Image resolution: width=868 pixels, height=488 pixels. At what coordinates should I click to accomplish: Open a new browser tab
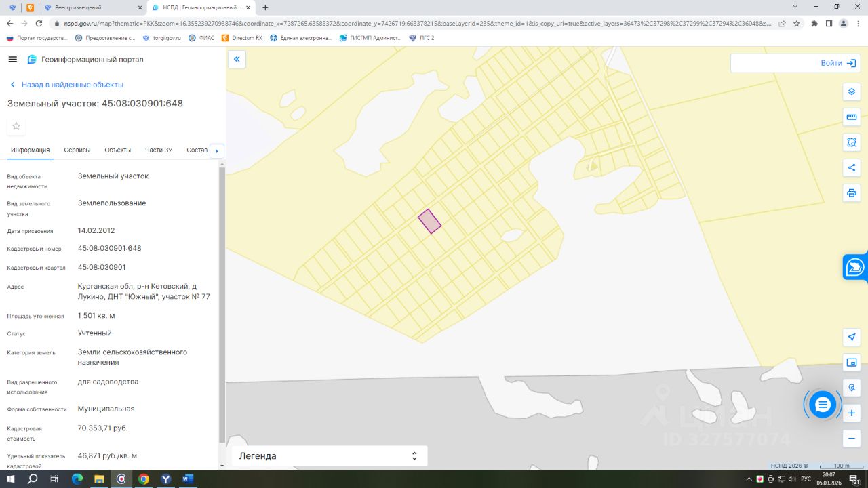(265, 7)
